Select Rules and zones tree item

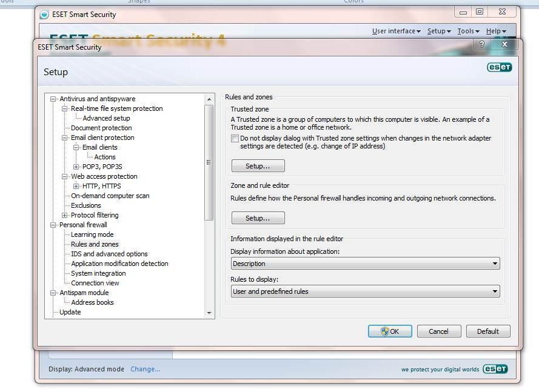(95, 244)
